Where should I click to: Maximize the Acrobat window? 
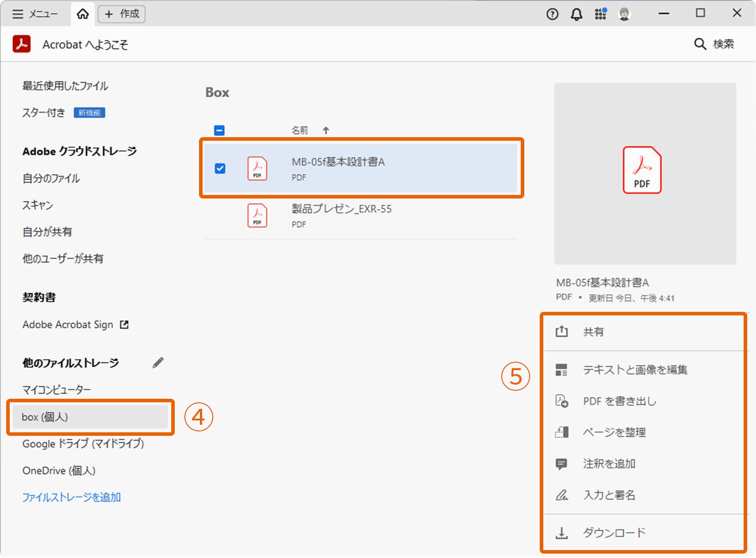coord(700,13)
